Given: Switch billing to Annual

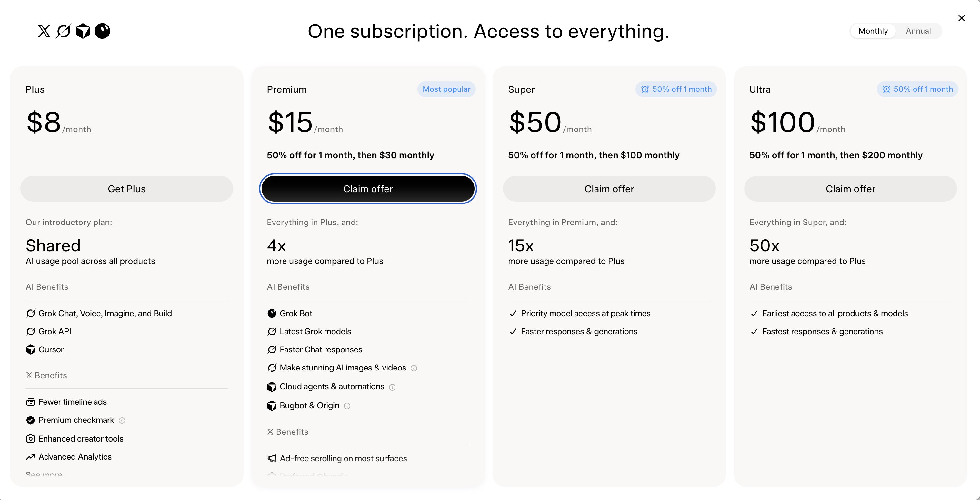Looking at the screenshot, I should 918,31.
